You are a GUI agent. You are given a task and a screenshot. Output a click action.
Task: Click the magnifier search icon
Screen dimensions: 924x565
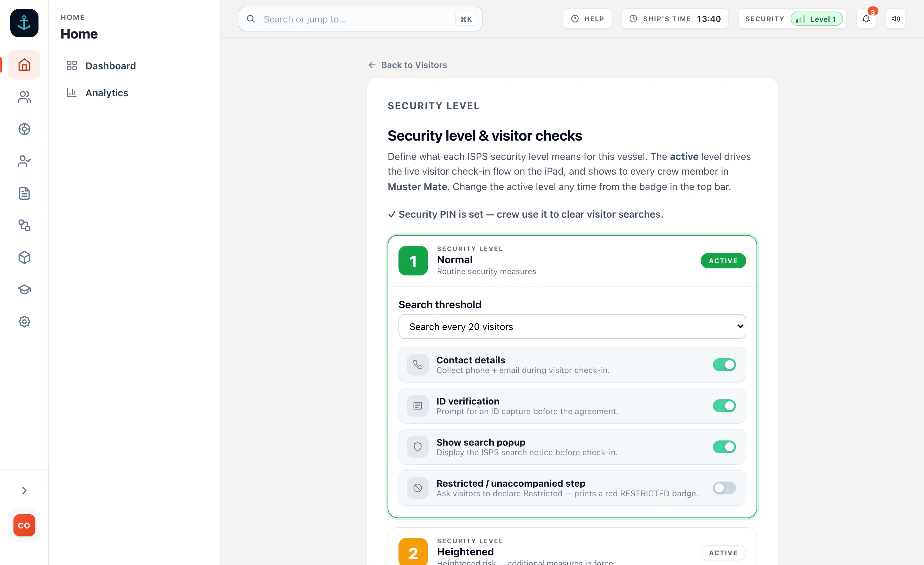(251, 19)
